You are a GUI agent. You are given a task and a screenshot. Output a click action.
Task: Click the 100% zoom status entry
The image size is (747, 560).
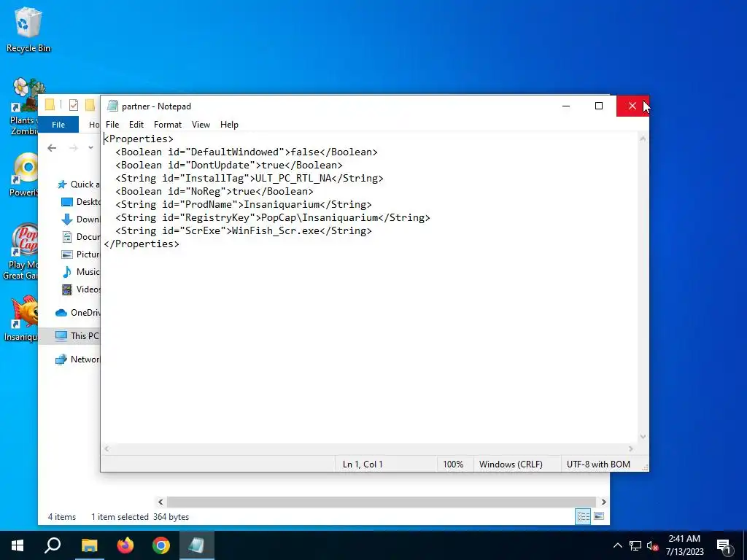tap(453, 464)
